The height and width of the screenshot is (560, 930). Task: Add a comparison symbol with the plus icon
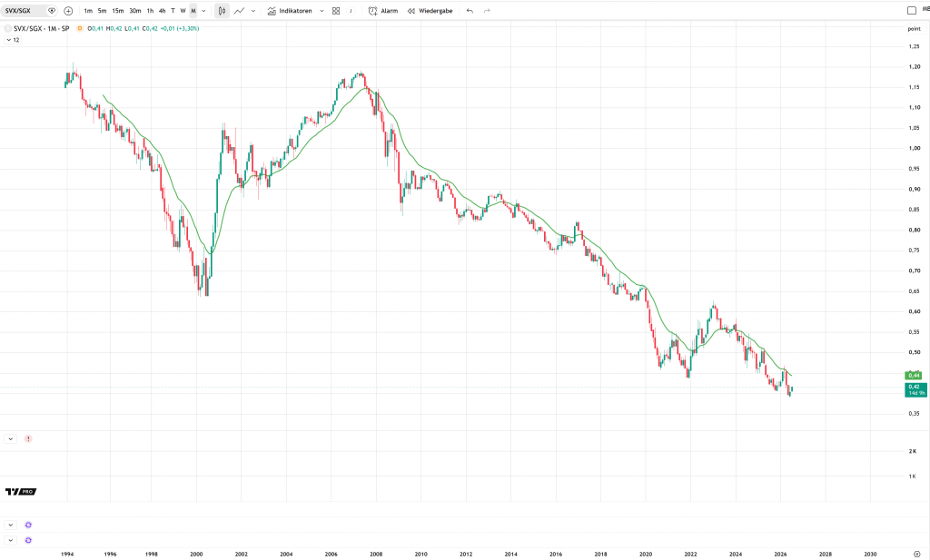pos(68,11)
